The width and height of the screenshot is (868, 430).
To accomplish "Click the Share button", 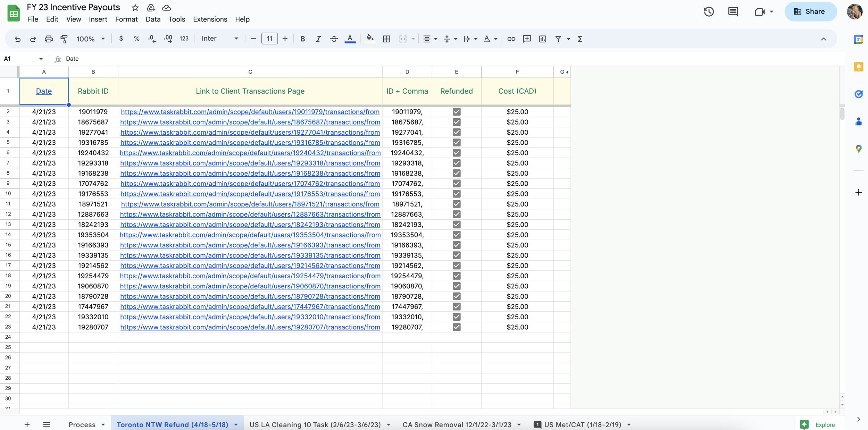I will tap(810, 11).
